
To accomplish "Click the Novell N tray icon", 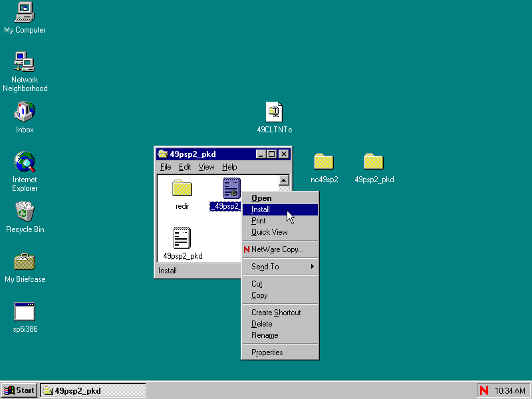I will (x=484, y=390).
